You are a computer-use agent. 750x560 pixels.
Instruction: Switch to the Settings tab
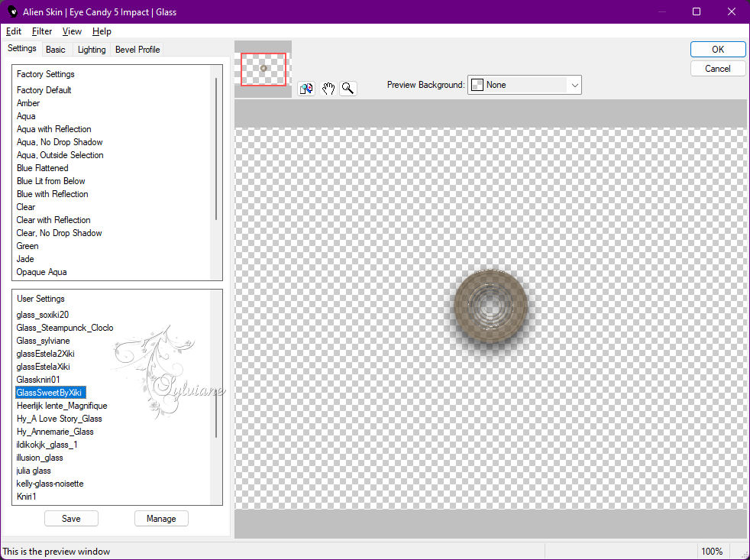(x=22, y=48)
